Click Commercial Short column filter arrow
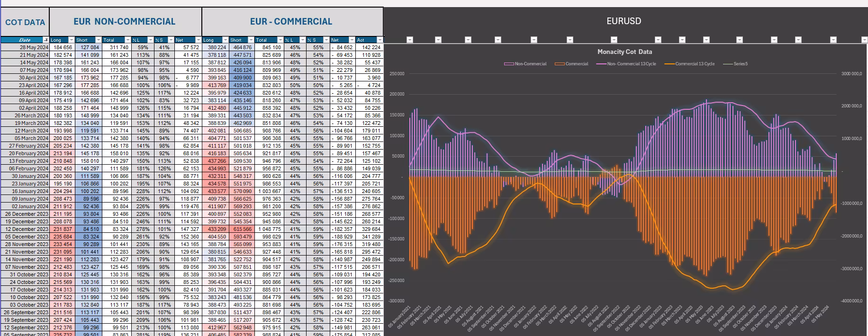 [x=250, y=40]
